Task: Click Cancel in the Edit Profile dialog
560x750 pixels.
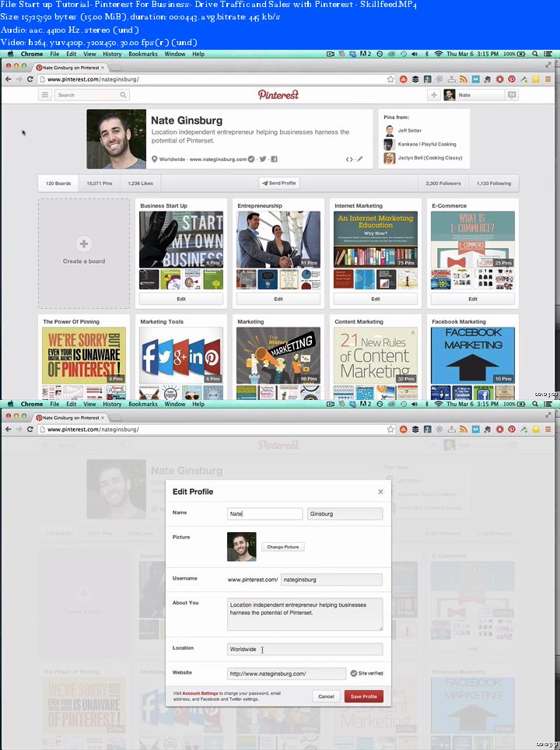Action: [326, 696]
